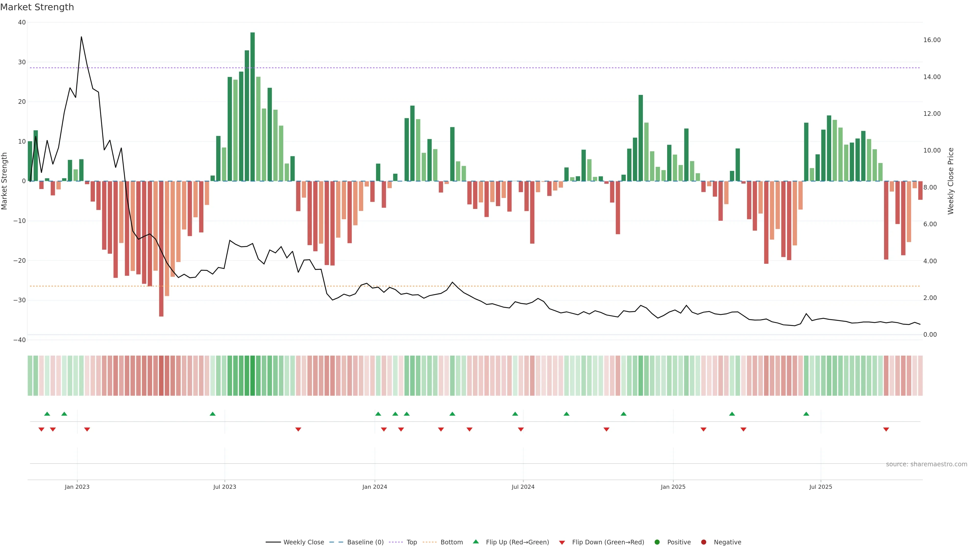Screen dimensions: 980x551
Task: Click the source: sharemaestro.com text
Action: [926, 464]
